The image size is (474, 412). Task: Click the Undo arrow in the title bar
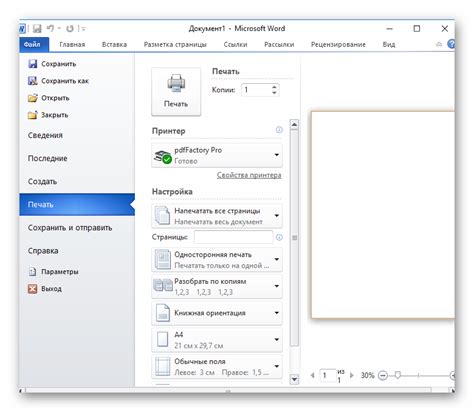pos(50,29)
